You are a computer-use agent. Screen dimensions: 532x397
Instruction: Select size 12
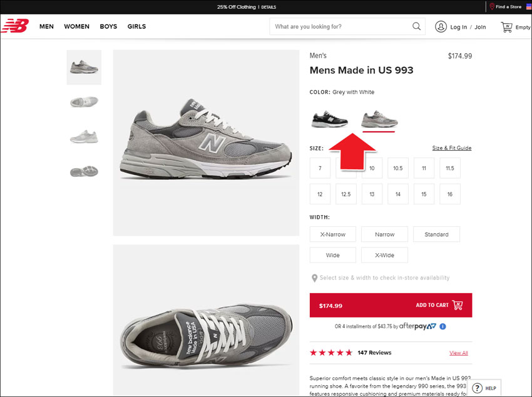click(x=320, y=194)
